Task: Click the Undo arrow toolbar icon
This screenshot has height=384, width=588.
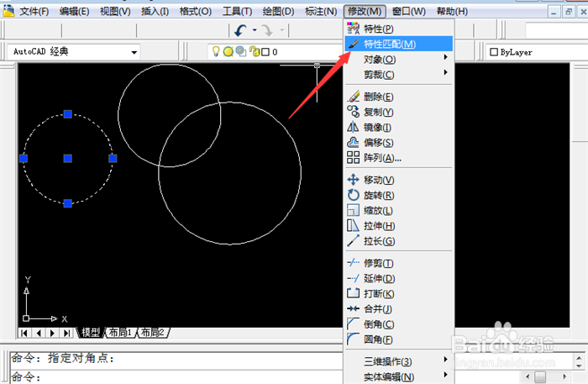Action: point(241,30)
